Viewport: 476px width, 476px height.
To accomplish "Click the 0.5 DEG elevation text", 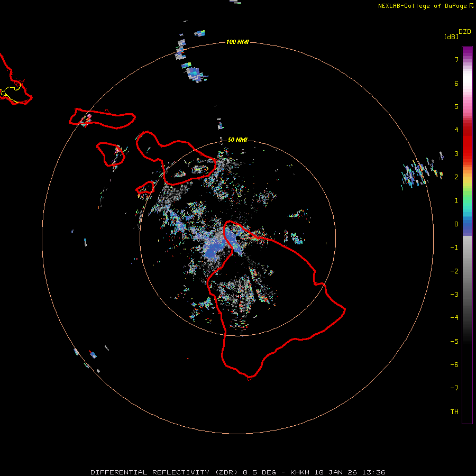I will pyautogui.click(x=259, y=472).
